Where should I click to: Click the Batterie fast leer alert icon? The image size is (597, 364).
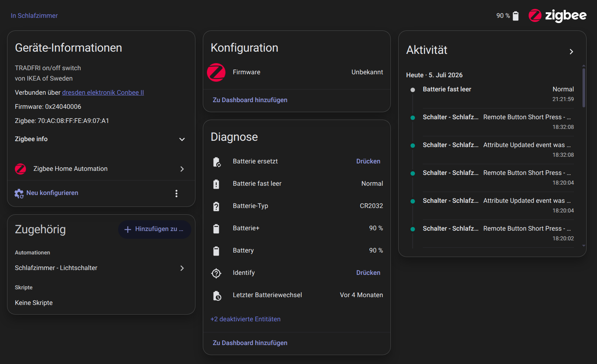point(216,184)
